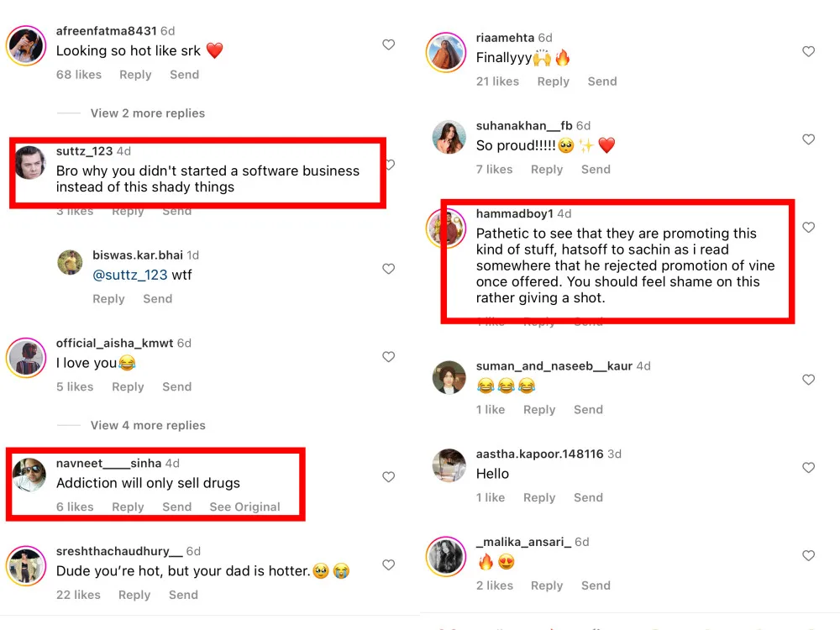Open the @suttz_123 mention link
Viewport: 840px width, 630px height.
tap(130, 276)
